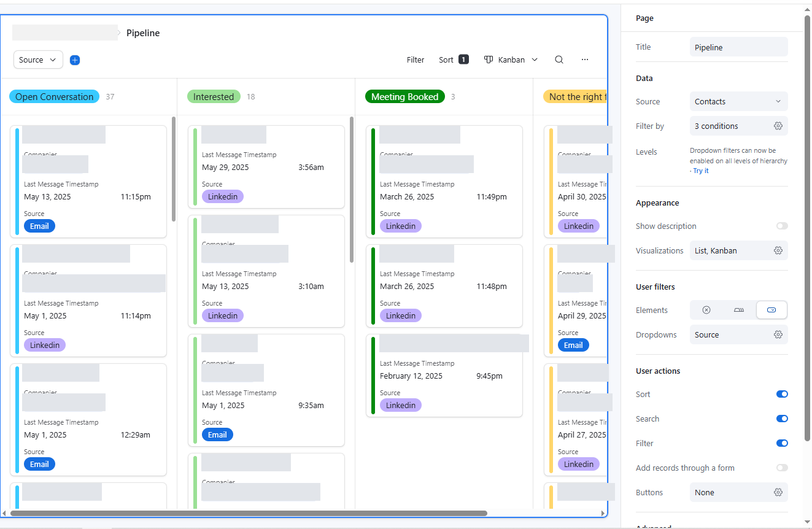This screenshot has height=529, width=812.
Task: Open the card dated May 29, 2025
Action: click(x=266, y=167)
